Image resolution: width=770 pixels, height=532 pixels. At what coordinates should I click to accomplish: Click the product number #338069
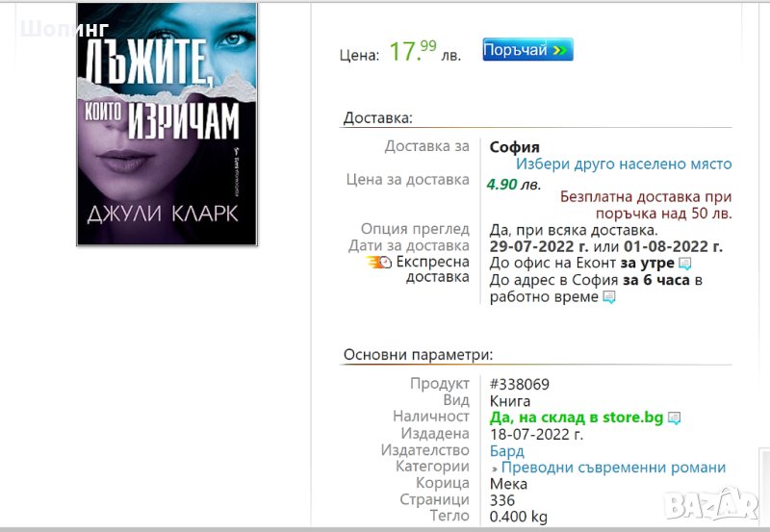click(x=520, y=384)
